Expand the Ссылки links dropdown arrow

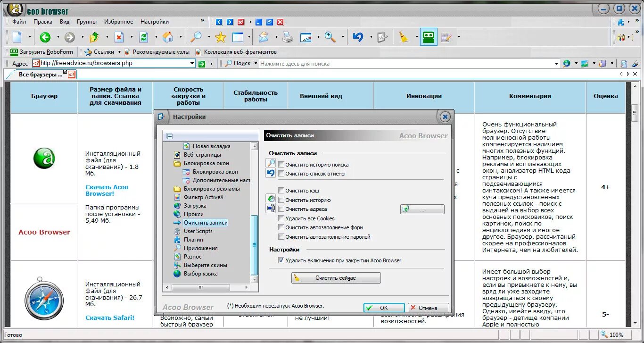[x=119, y=52]
